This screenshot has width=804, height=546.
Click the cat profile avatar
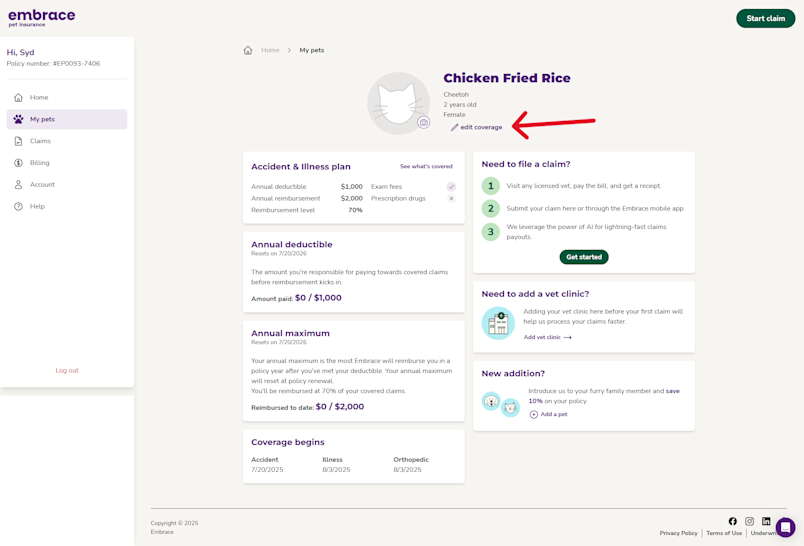click(398, 104)
